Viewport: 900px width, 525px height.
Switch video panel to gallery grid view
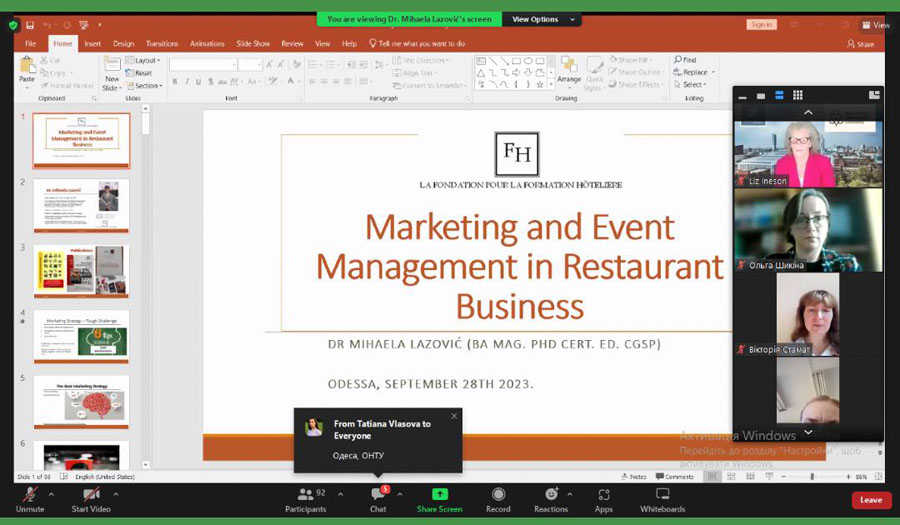(x=798, y=95)
